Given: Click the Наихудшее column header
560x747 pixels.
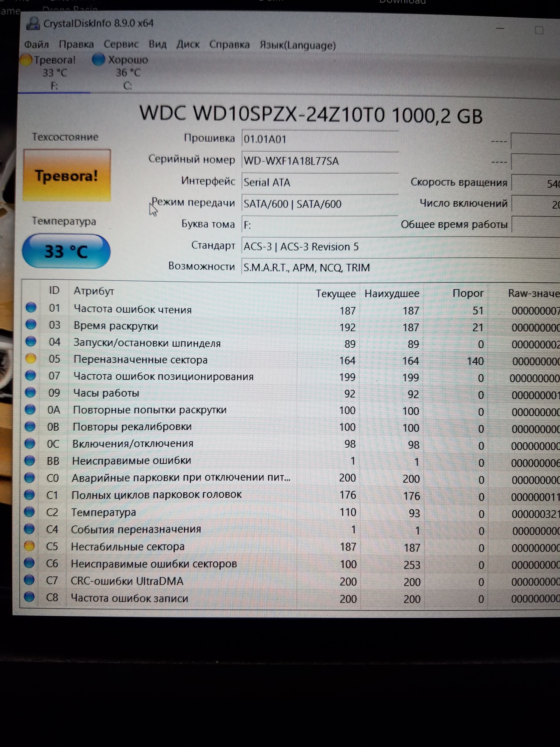Looking at the screenshot, I should (x=391, y=294).
